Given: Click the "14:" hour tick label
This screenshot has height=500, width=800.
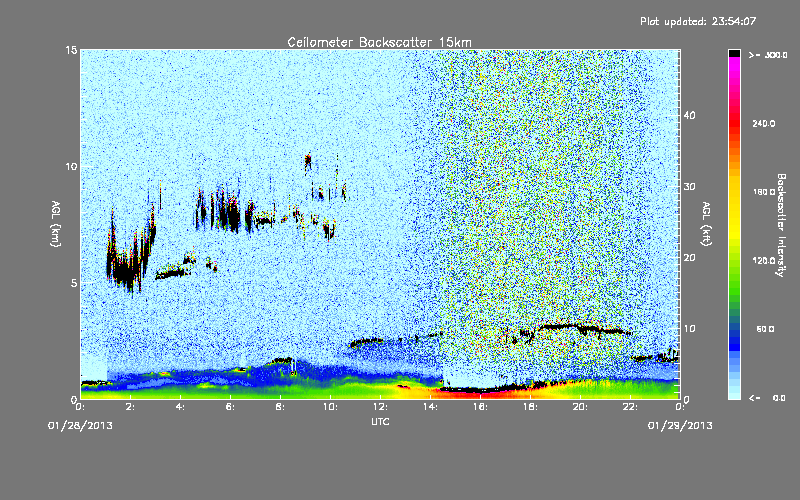Looking at the screenshot, I should [x=430, y=407].
